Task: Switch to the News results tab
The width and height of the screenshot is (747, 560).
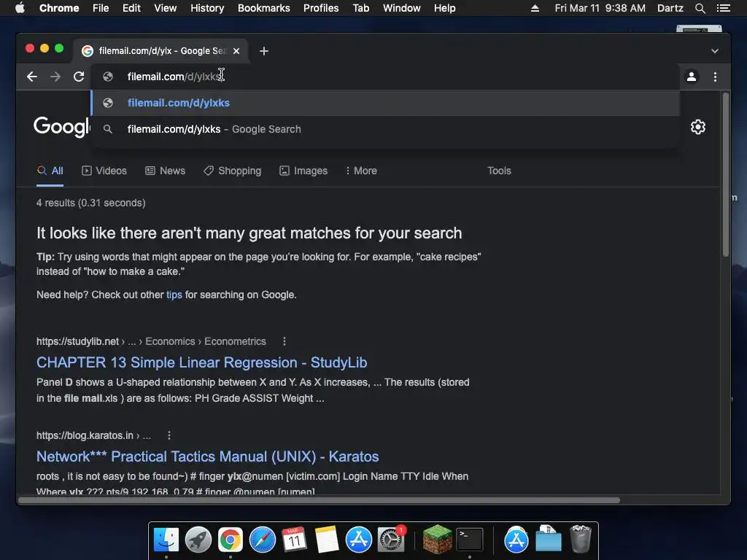Action: point(166,171)
